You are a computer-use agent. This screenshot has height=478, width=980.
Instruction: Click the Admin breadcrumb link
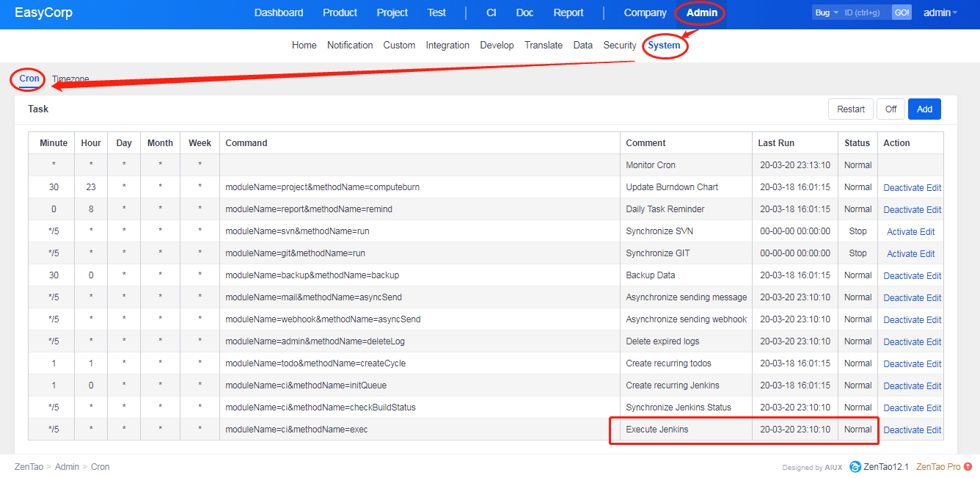[x=67, y=467]
